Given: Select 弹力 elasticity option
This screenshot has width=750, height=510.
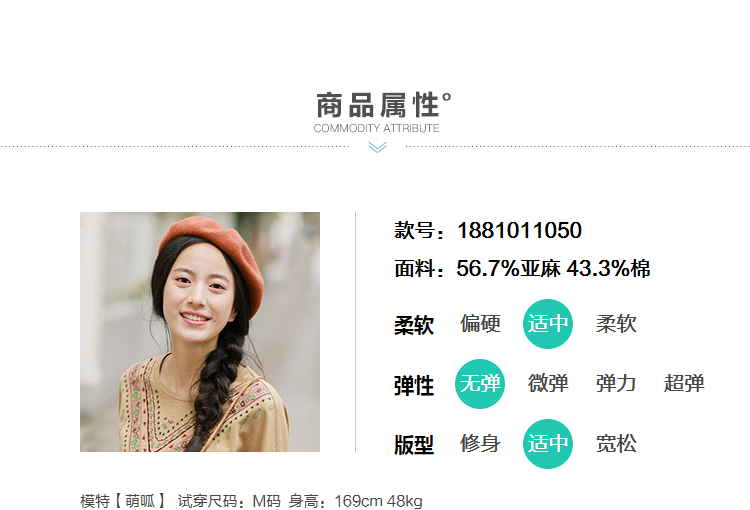Looking at the screenshot, I should coord(616,384).
